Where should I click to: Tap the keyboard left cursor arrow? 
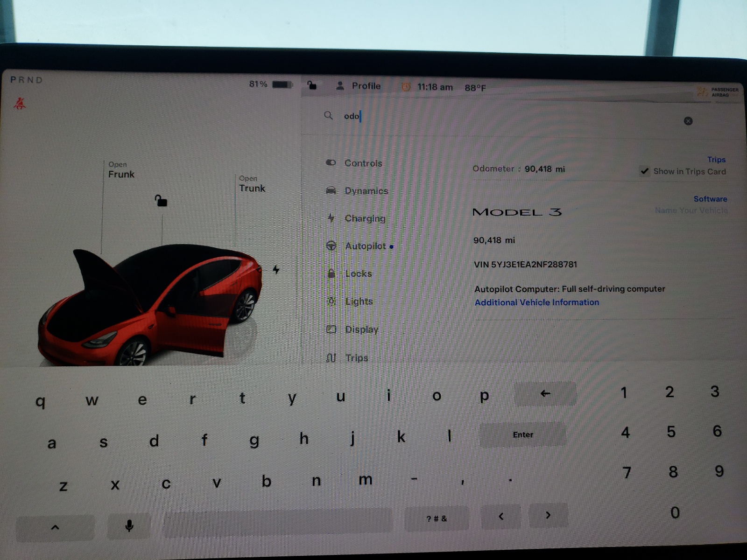coord(501,516)
